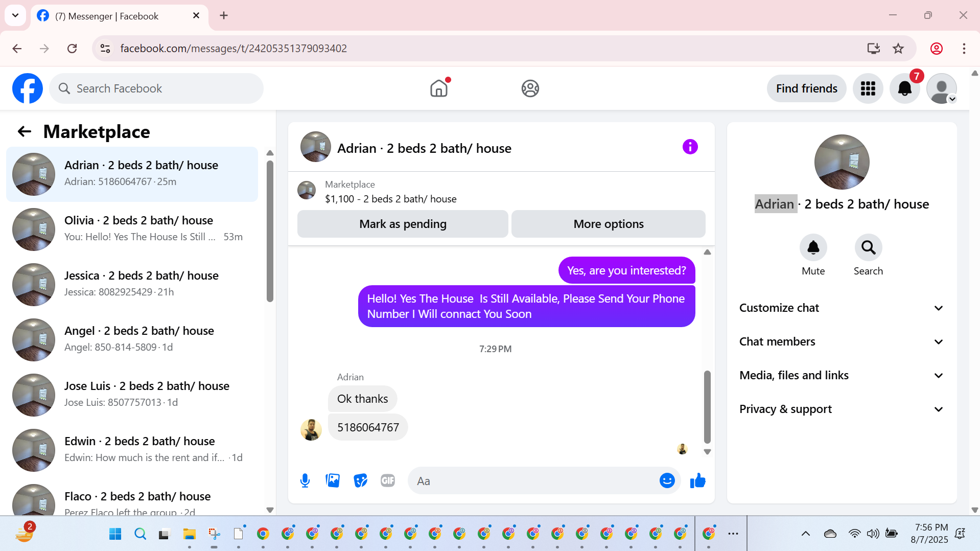Bookmark this page with the star
The image size is (980, 551).
pyautogui.click(x=898, y=49)
